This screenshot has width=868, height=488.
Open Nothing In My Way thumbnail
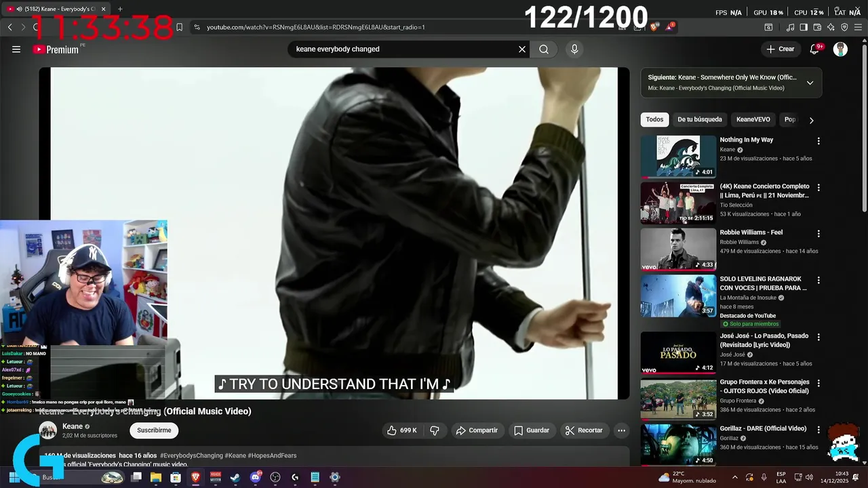click(678, 157)
